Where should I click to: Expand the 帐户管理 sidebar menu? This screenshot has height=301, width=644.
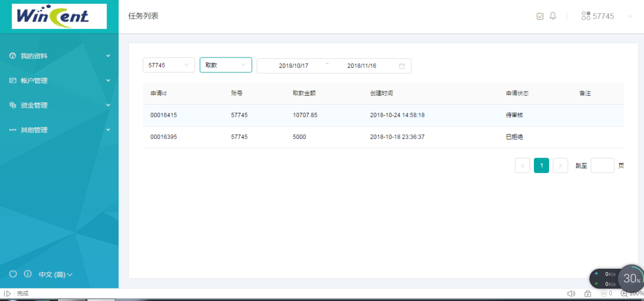59,81
